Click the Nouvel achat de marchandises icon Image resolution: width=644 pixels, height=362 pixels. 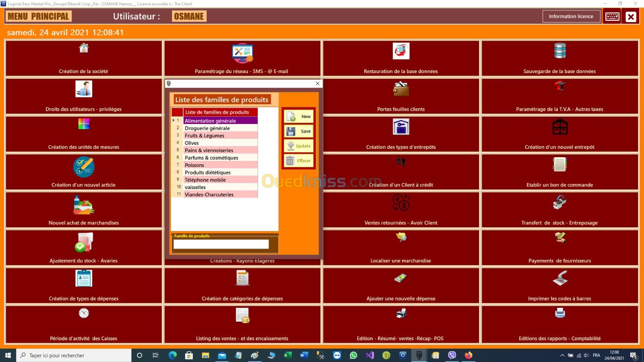click(x=84, y=205)
